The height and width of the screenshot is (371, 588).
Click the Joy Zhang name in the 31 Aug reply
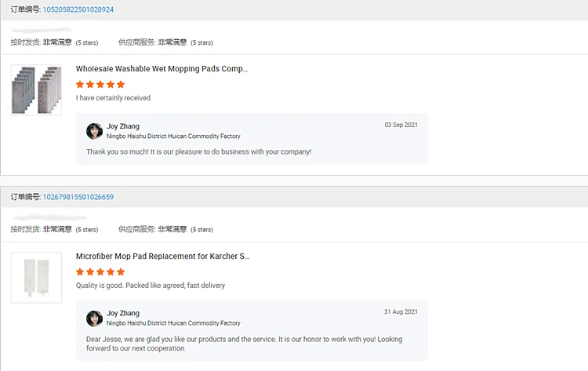[123, 313]
